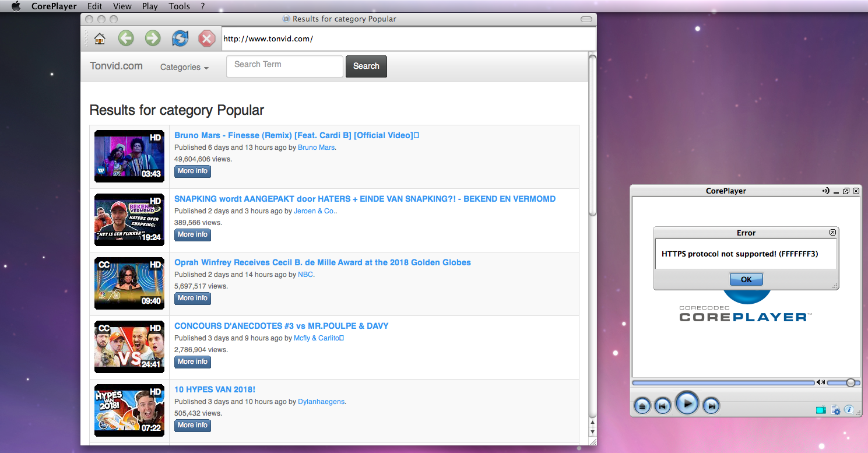The width and height of the screenshot is (868, 453).
Task: Expand the Categories dropdown
Action: [184, 67]
